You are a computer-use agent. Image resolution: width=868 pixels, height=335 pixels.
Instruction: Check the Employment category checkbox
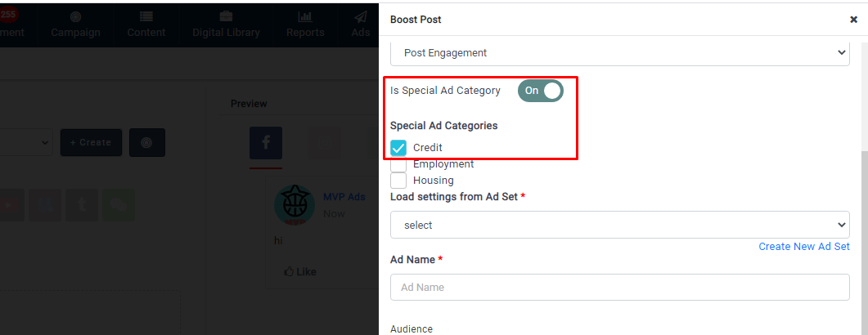pos(398,164)
